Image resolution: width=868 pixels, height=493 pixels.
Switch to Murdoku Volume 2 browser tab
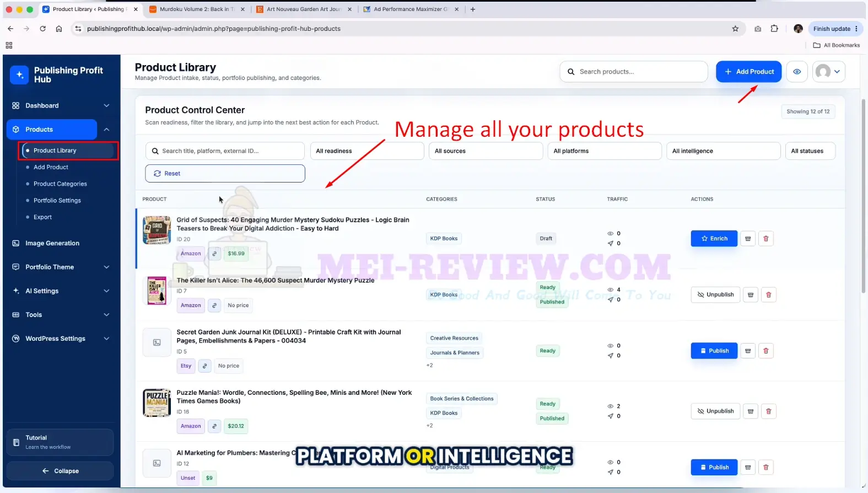[197, 9]
